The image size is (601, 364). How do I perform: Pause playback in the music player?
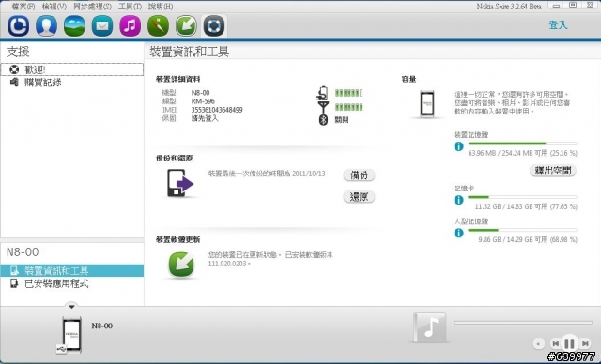click(570, 342)
